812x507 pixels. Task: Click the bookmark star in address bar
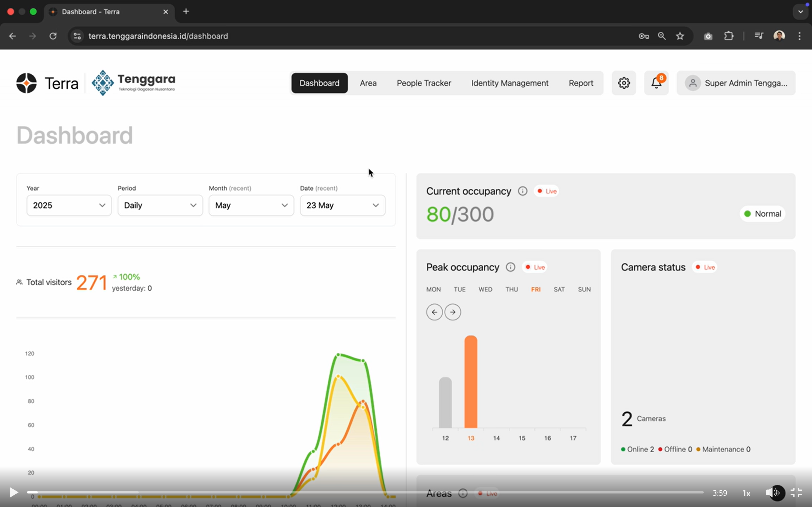(680, 36)
